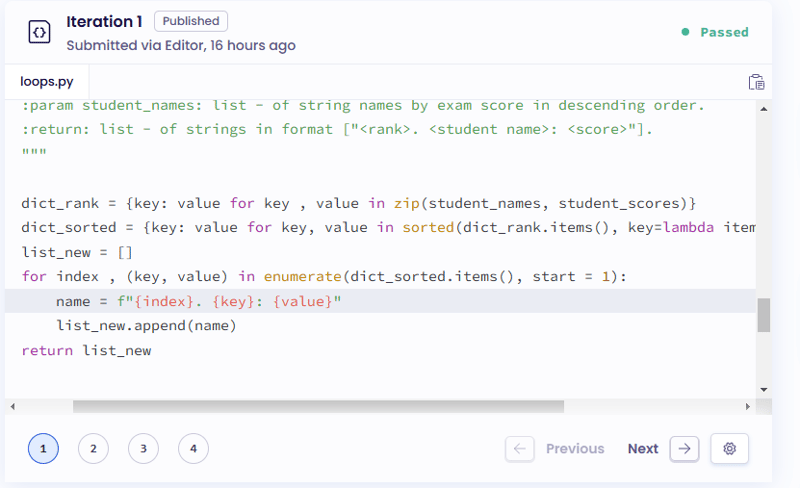The height and width of the screenshot is (488, 800).
Task: Click the horizontal scrollbar left arrow
Action: pyautogui.click(x=13, y=407)
